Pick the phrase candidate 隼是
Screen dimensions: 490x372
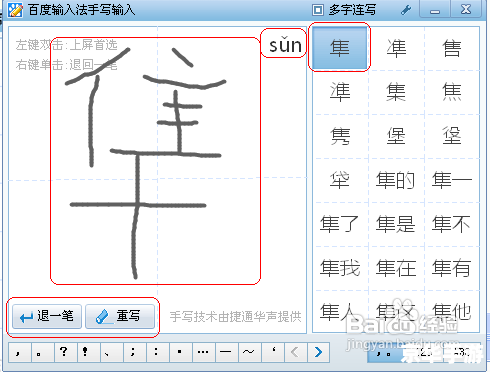395,224
